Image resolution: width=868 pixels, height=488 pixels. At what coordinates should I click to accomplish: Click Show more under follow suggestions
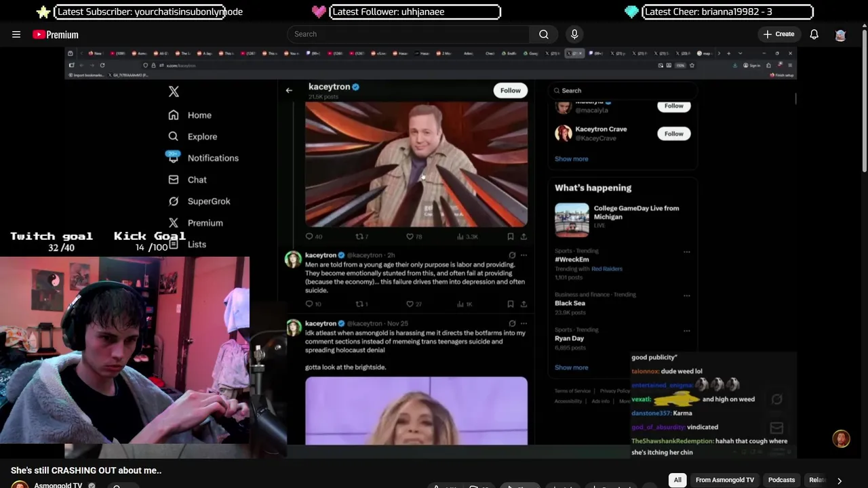pyautogui.click(x=572, y=159)
